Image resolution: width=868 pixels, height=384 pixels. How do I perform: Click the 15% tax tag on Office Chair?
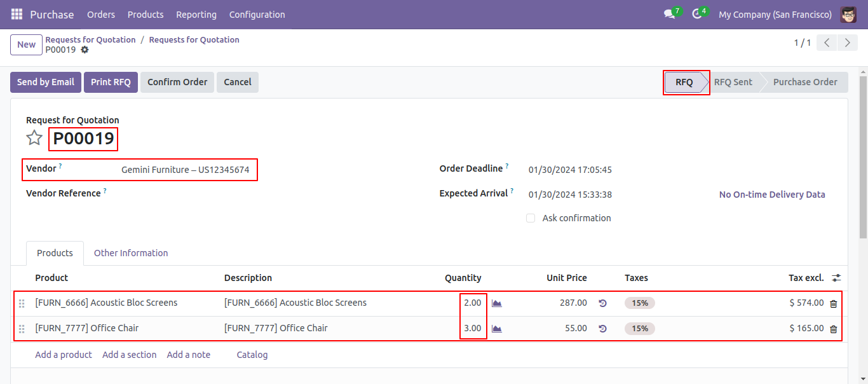[x=640, y=329]
